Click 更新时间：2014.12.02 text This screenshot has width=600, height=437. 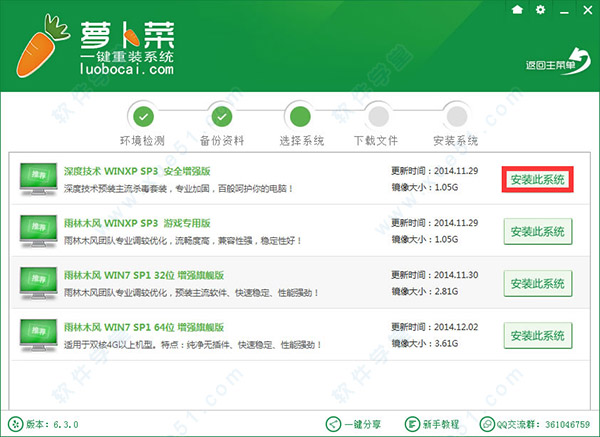434,327
